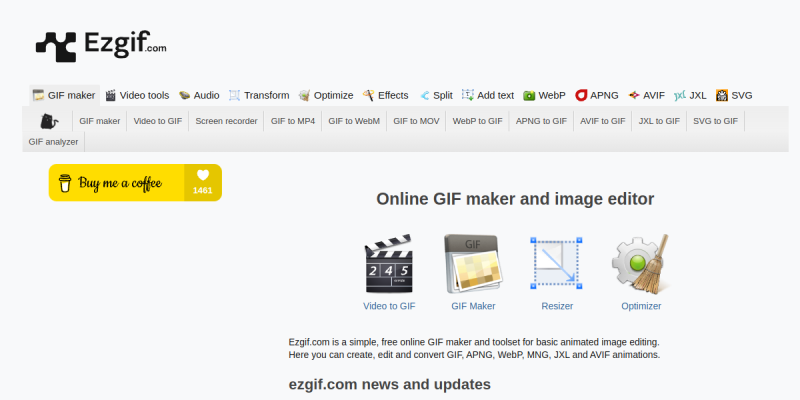Image resolution: width=800 pixels, height=400 pixels.
Task: Select WebP to GIF submenu item
Action: click(x=478, y=121)
